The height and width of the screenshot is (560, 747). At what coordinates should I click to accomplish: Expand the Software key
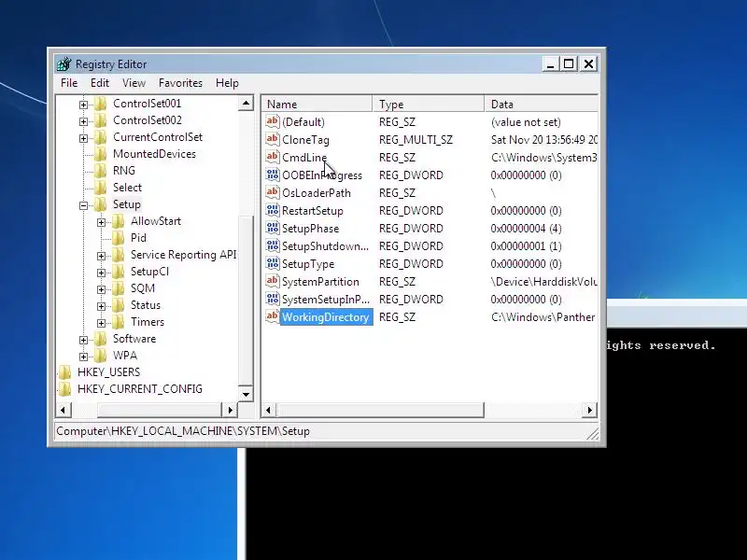[83, 340]
